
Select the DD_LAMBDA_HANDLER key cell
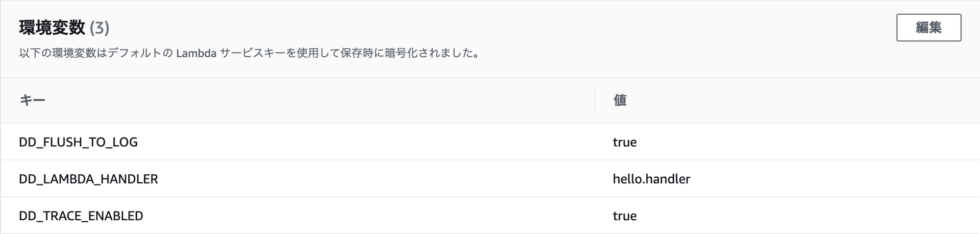[89, 179]
